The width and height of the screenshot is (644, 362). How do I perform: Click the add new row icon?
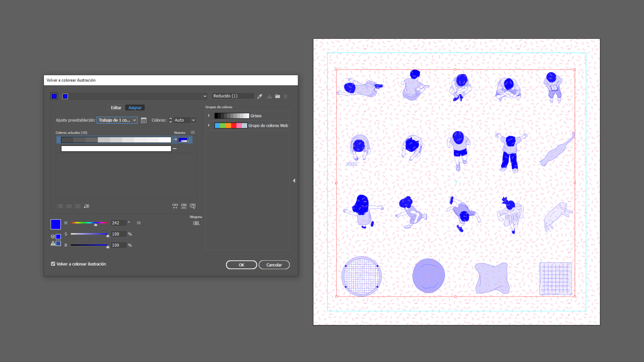tap(86, 206)
